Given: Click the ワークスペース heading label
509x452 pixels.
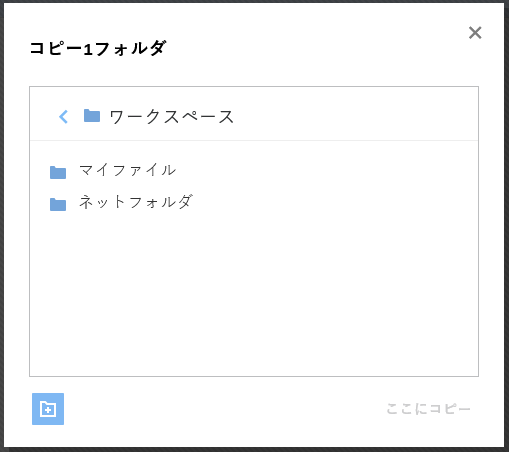Looking at the screenshot, I should pos(172,117).
